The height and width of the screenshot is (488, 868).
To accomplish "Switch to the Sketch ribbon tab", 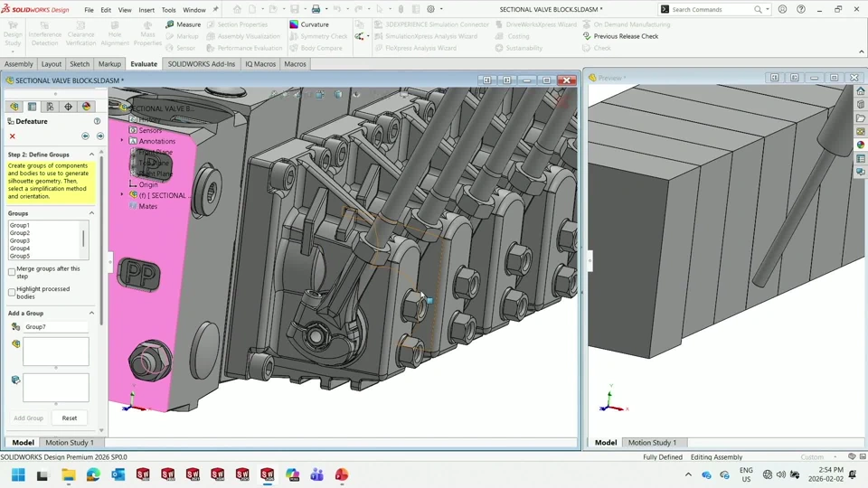I will click(x=80, y=64).
